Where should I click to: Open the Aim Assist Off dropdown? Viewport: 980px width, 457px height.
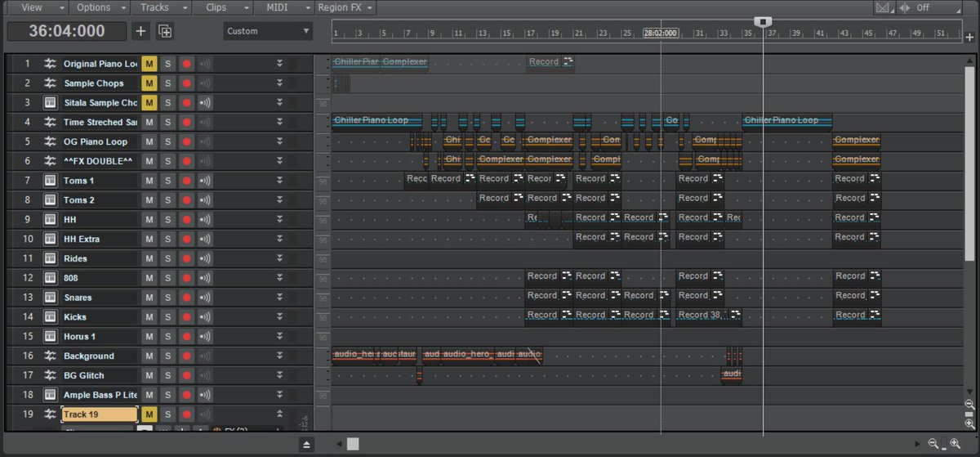[x=929, y=7]
